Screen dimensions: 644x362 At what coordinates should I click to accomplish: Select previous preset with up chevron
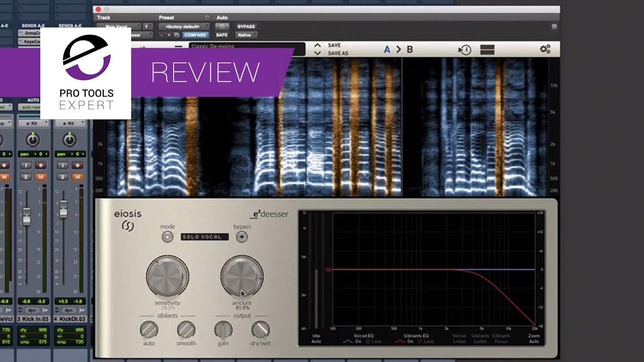coord(317,45)
